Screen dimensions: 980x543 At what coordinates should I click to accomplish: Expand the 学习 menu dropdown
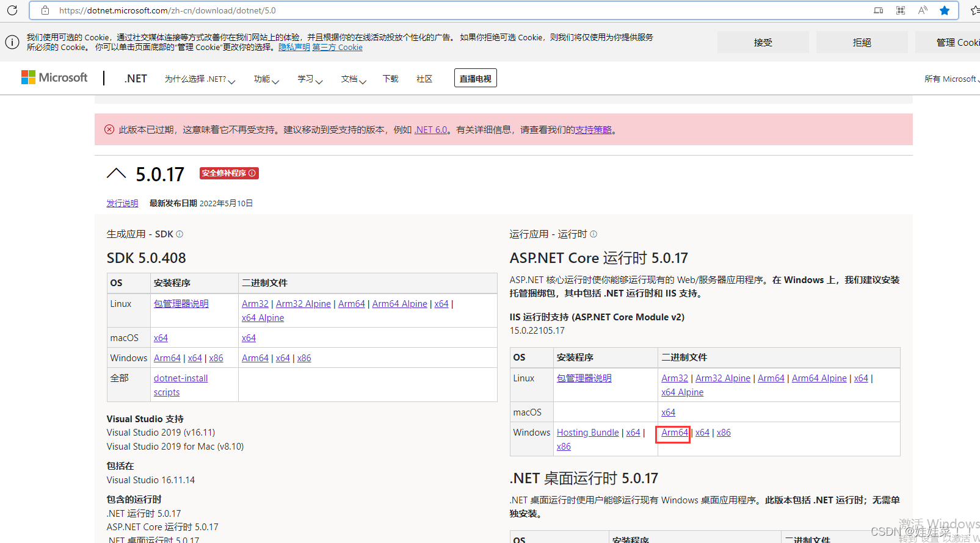click(310, 79)
